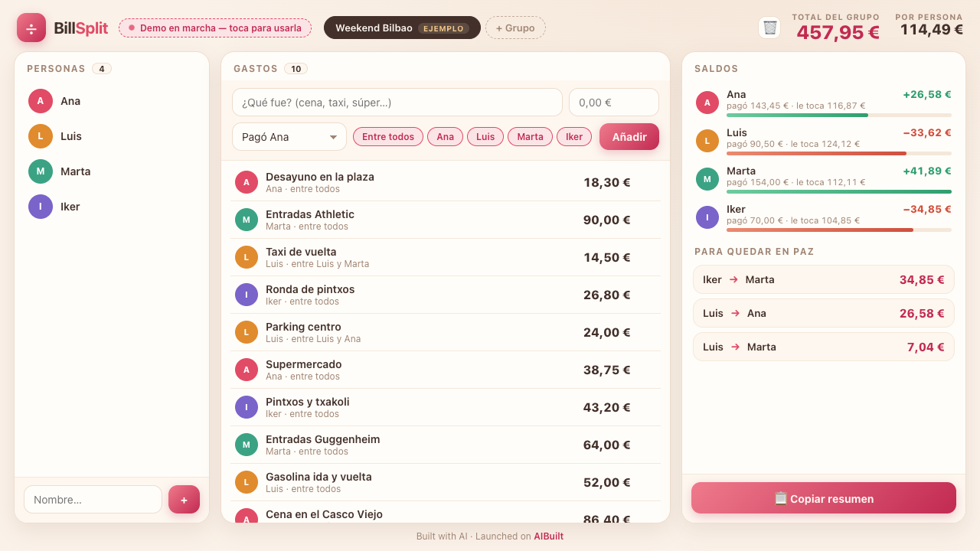Toggle the Iker split chip
The image size is (980, 551).
pos(574,137)
